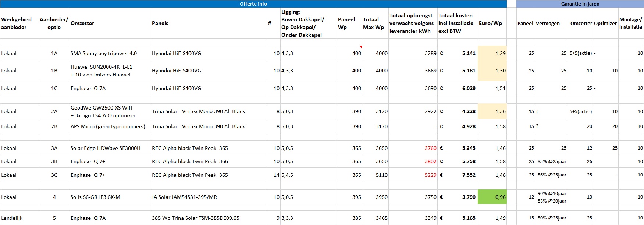The height and width of the screenshot is (225, 644).
Task: Click the highlighted Euro/Wp cell '1,29'
Action: point(492,53)
